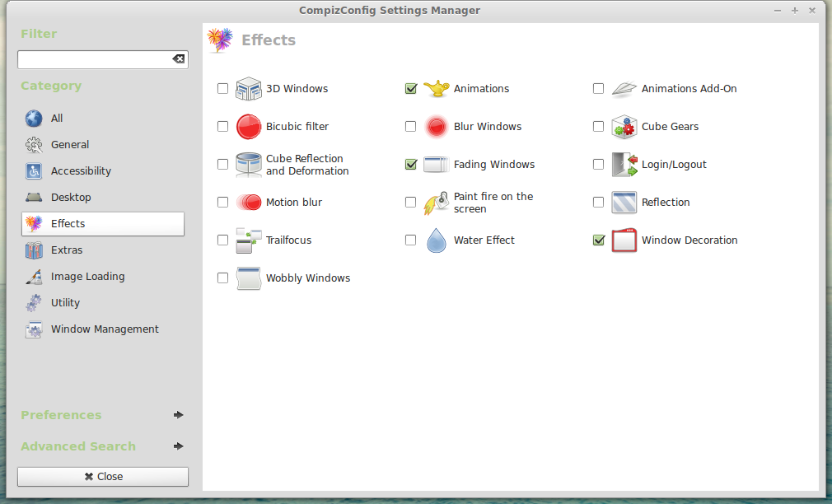832x504 pixels.
Task: Show the All plugins category
Action: (56, 119)
